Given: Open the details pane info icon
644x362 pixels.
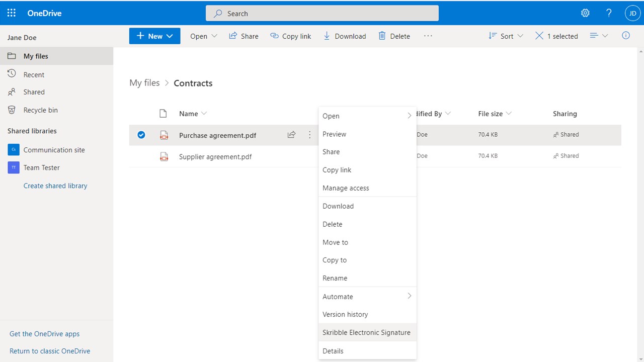Looking at the screenshot, I should 626,36.
